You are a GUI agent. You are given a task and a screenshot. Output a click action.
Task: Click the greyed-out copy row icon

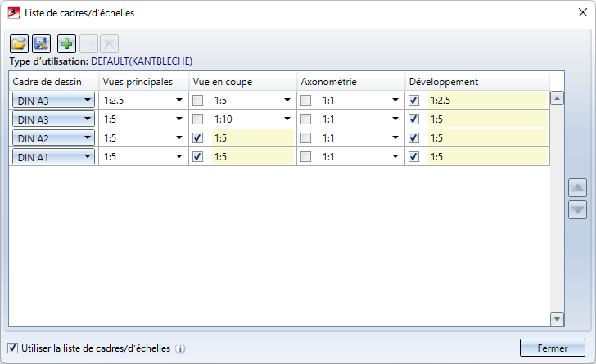click(x=88, y=44)
